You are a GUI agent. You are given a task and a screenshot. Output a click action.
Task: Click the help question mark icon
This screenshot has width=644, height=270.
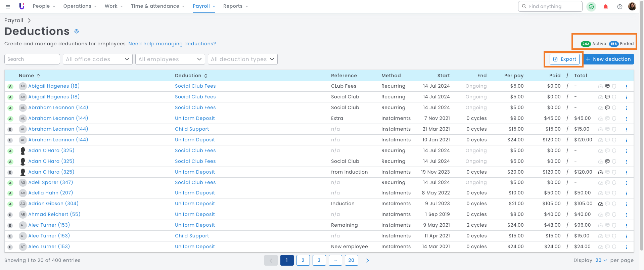point(619,7)
